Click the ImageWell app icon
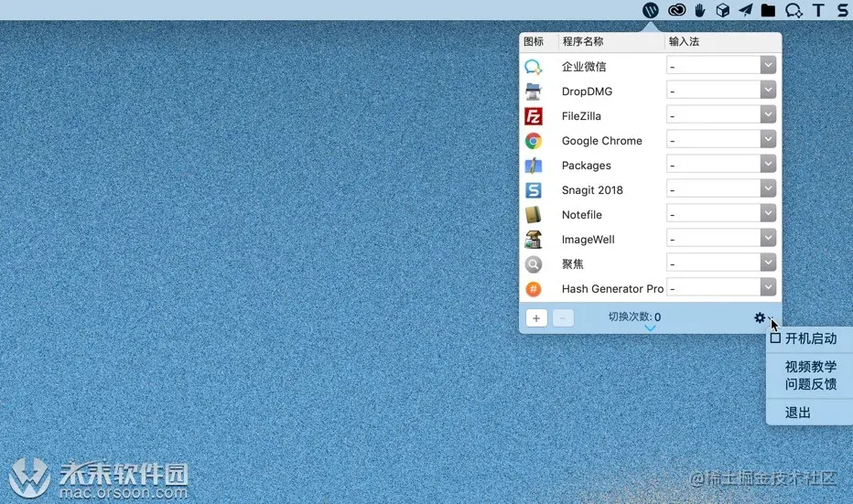The height and width of the screenshot is (504, 853). (533, 240)
